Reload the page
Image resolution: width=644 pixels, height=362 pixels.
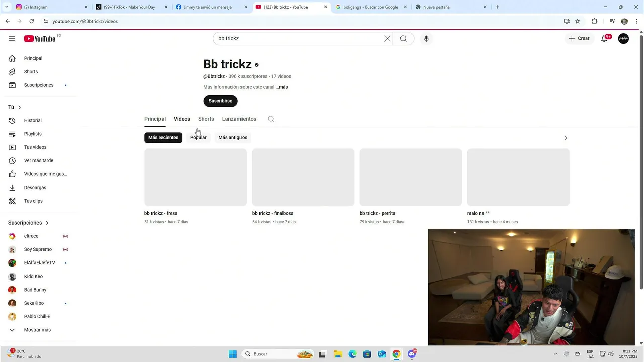[31, 21]
